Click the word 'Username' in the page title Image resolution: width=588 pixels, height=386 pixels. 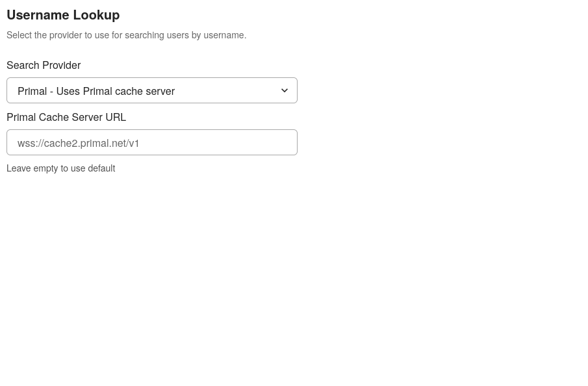click(x=38, y=15)
